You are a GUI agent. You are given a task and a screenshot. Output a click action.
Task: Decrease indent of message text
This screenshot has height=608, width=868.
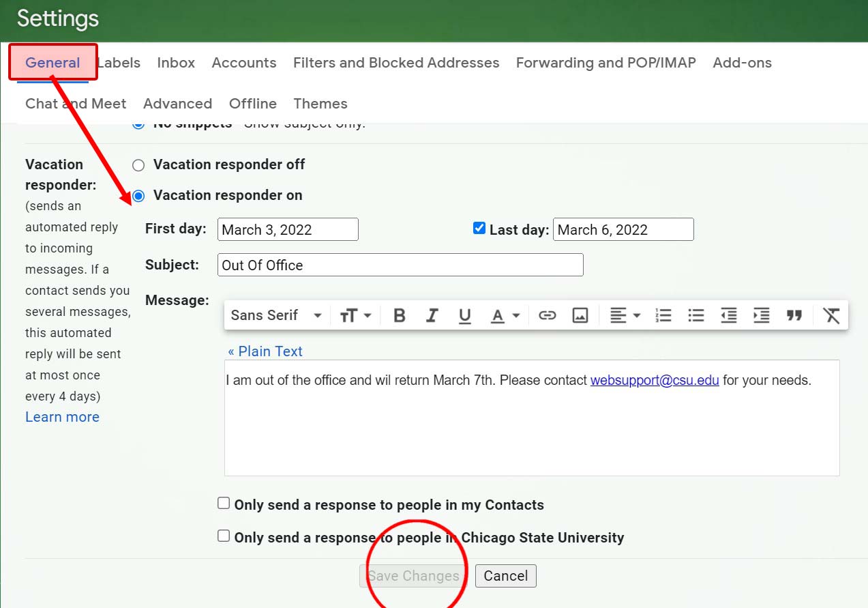(729, 315)
